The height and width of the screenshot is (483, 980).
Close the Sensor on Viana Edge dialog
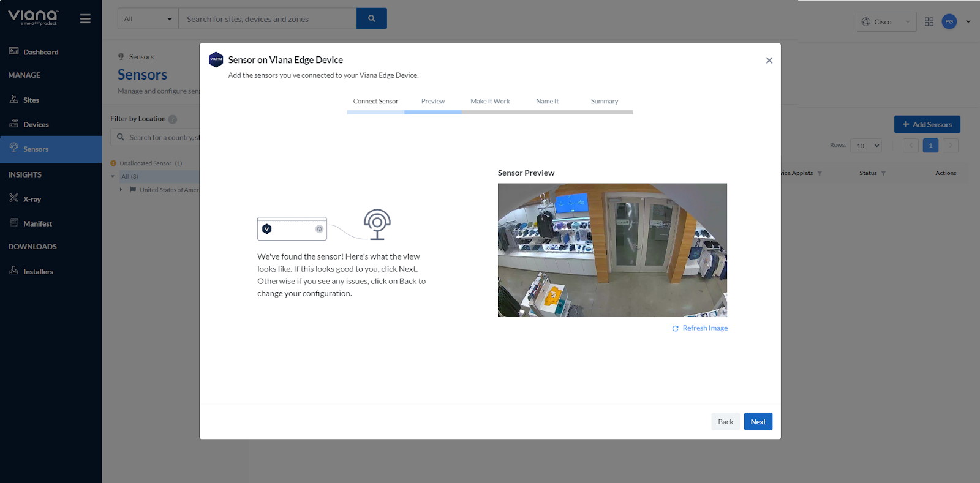(769, 61)
